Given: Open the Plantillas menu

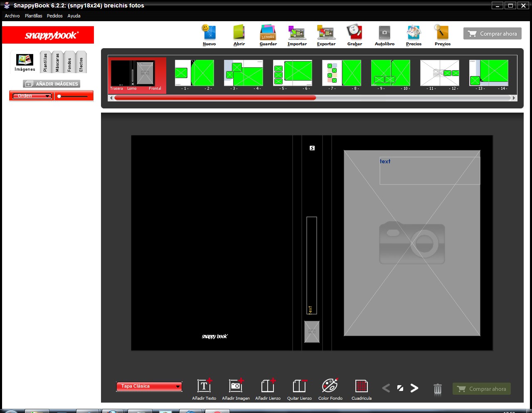Looking at the screenshot, I should coord(33,16).
